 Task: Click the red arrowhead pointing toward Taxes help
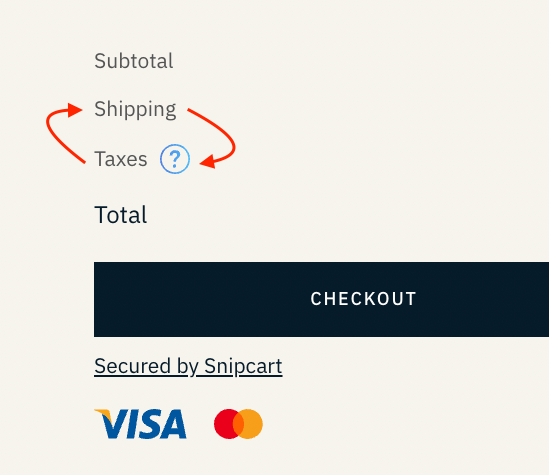(x=208, y=162)
